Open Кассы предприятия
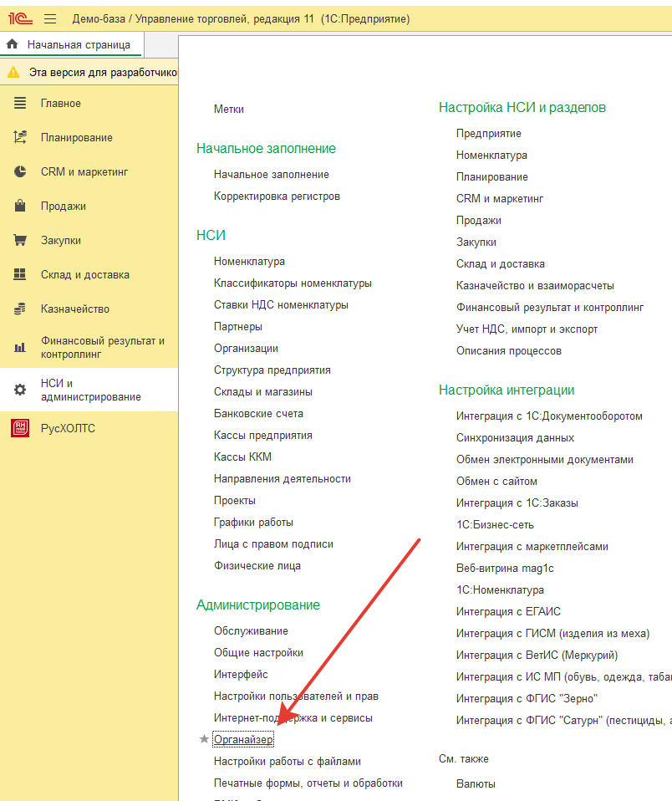Screen dimensions: 672x801 [263, 436]
